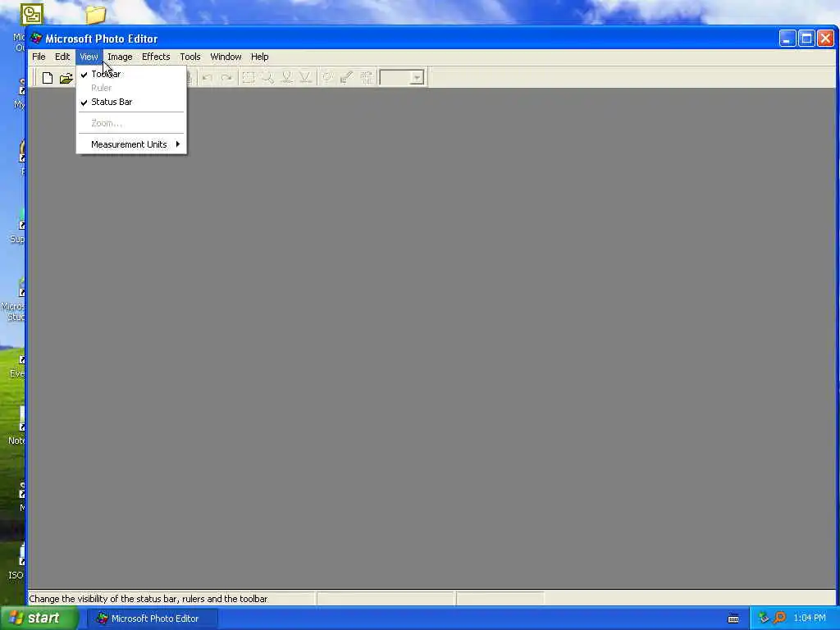Select the Set Transparent Color pencil tool
840x630 pixels.
click(x=346, y=78)
